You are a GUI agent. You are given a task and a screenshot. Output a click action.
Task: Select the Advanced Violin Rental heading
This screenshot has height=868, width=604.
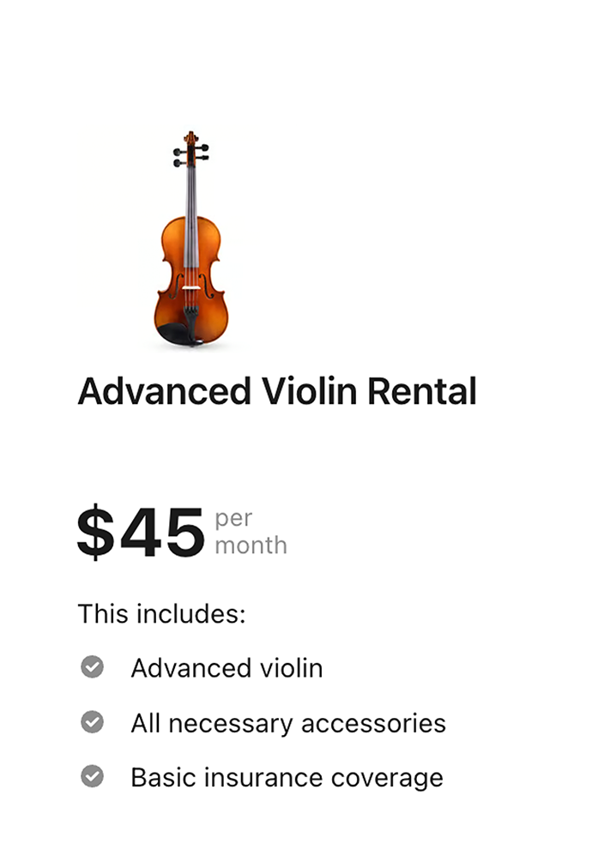point(276,392)
